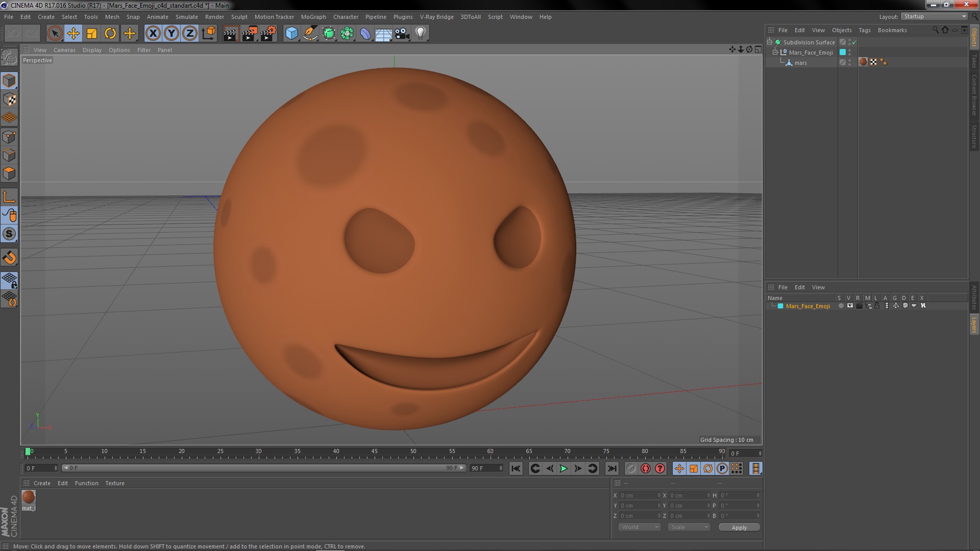Select the Move tool in top toolbar
This screenshot has height=551, width=980.
click(x=73, y=34)
